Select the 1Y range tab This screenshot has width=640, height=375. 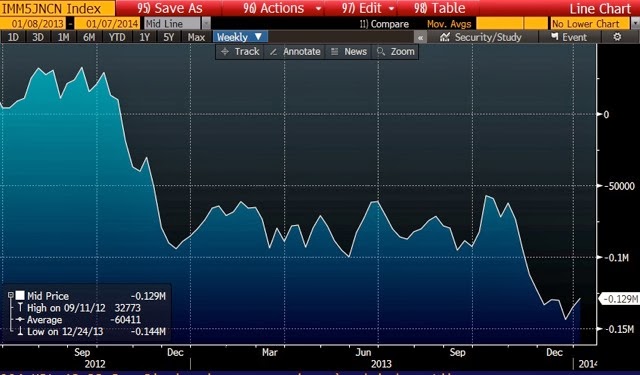tap(144, 38)
